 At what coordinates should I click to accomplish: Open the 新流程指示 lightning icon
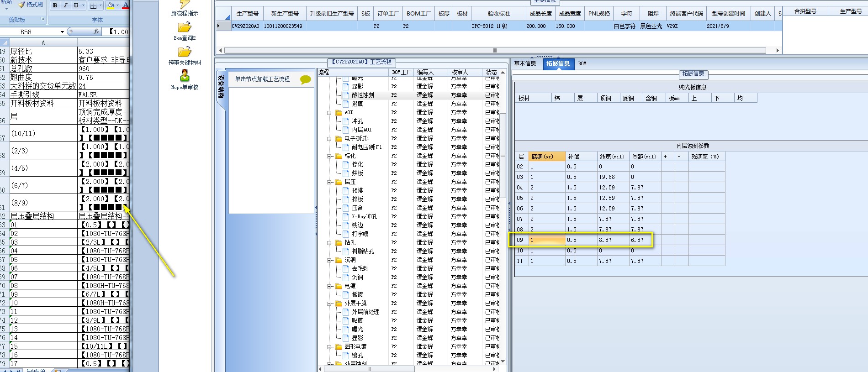point(185,4)
